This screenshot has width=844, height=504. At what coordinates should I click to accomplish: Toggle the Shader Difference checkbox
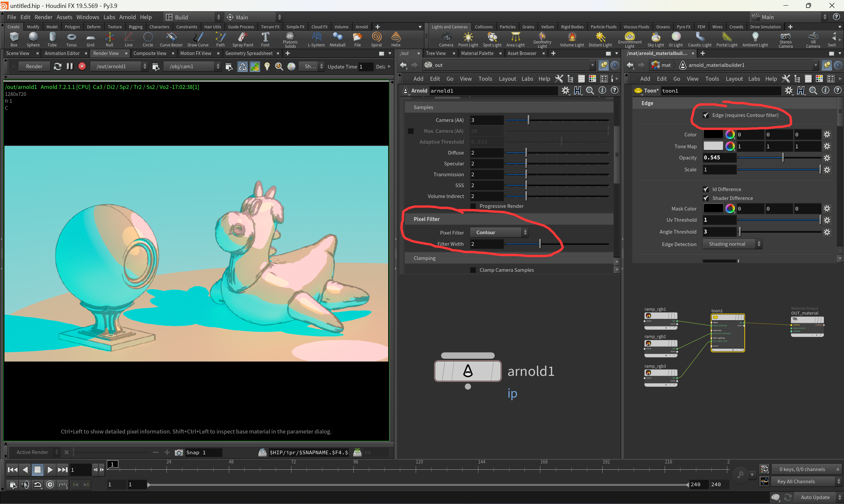(706, 198)
